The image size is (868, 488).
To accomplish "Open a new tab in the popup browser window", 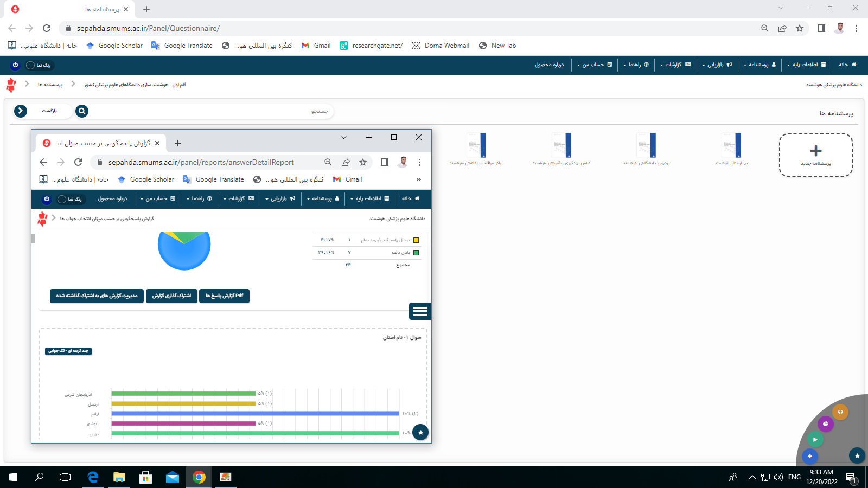I will pos(178,143).
